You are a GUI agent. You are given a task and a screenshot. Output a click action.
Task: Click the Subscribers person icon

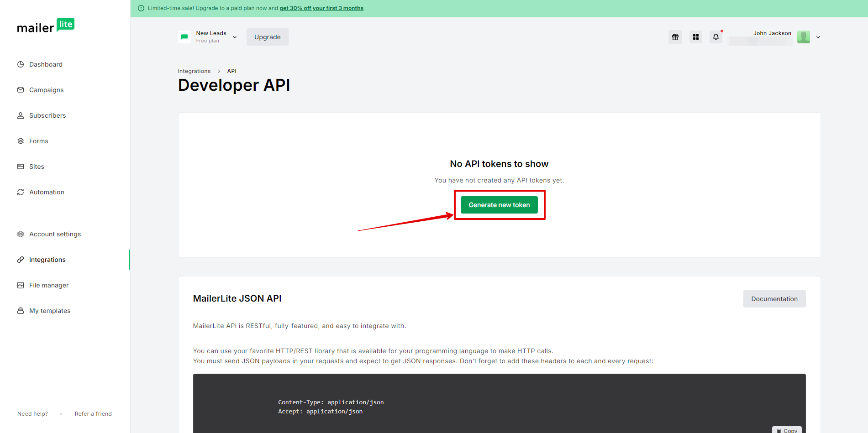tap(21, 115)
